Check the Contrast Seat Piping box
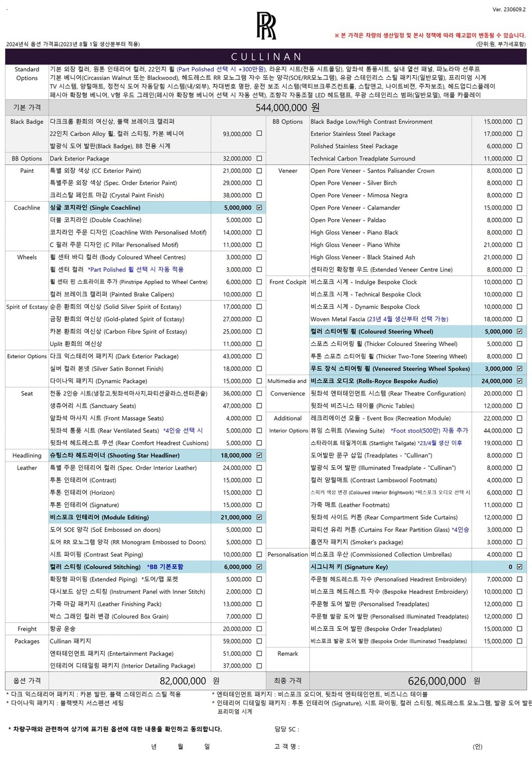 (259, 555)
